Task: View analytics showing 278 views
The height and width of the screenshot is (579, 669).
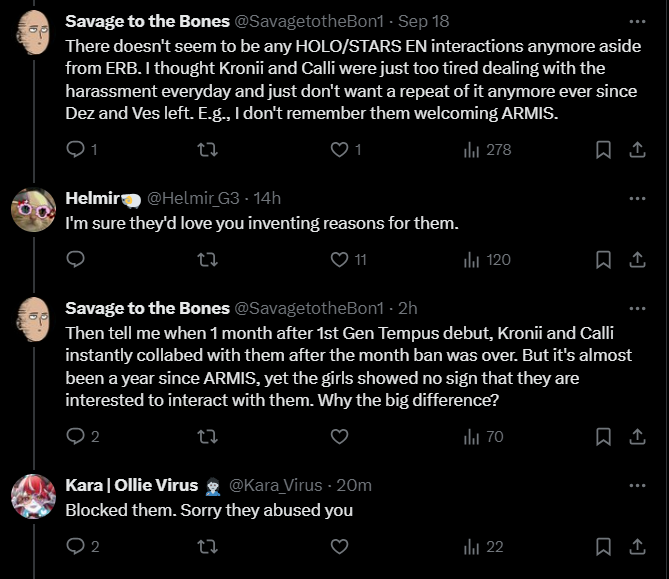Action: pyautogui.click(x=487, y=149)
